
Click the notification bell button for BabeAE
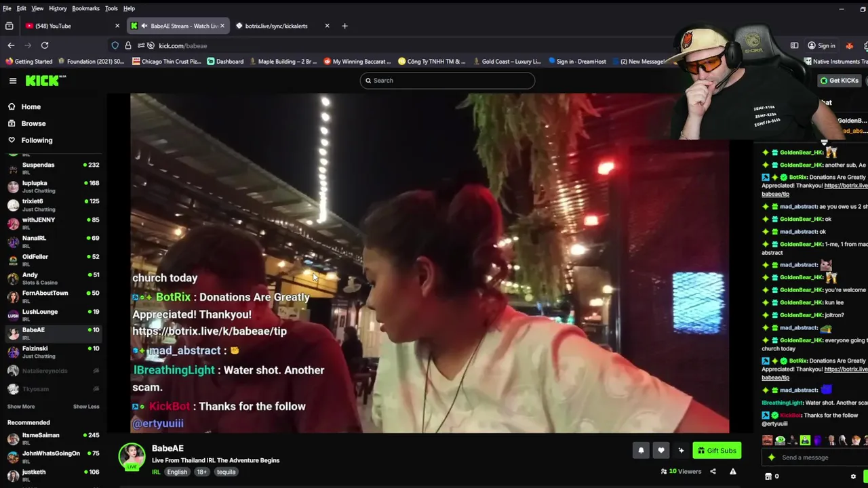[641, 451]
